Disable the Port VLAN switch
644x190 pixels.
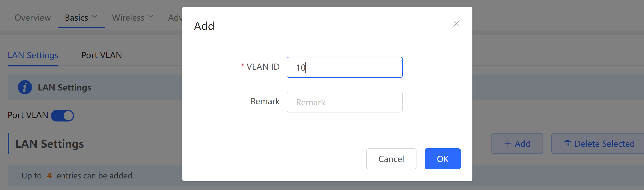[x=62, y=115]
